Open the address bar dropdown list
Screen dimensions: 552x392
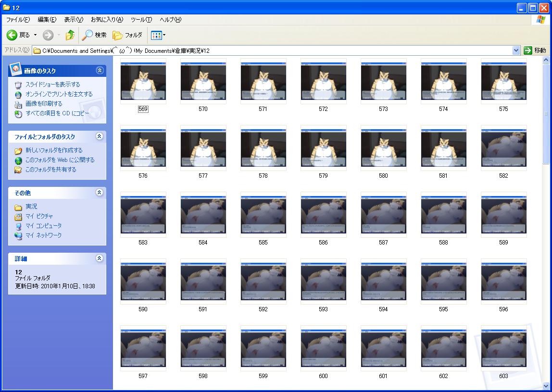pyautogui.click(x=516, y=50)
